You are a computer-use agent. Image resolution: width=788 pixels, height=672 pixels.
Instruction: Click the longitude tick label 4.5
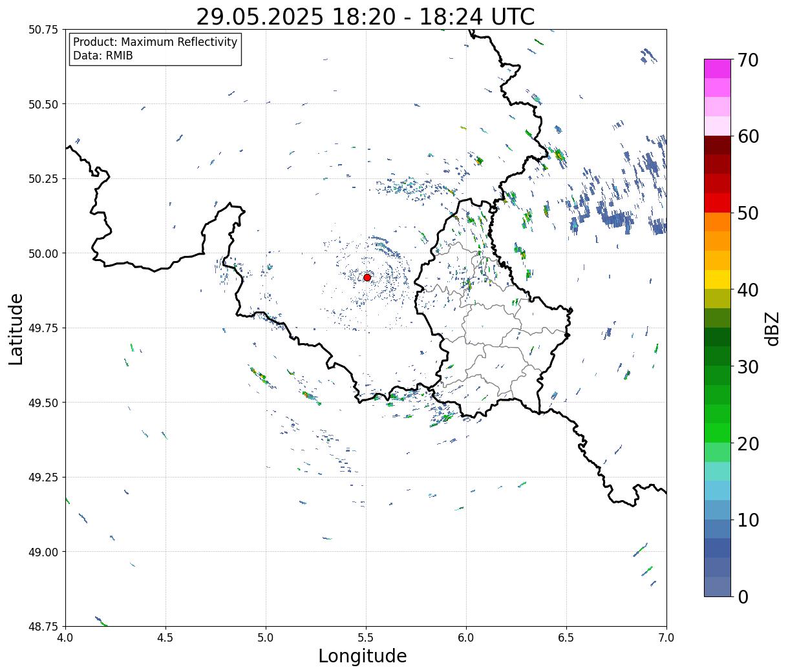(165, 638)
